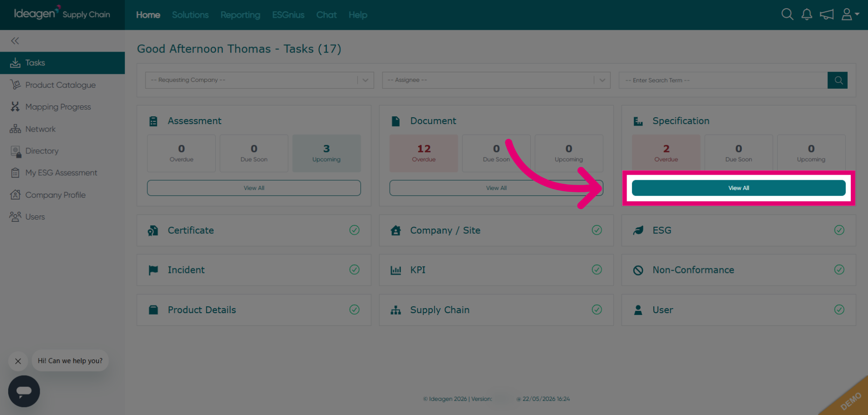Screen dimensions: 868x415
Task: Click the Non-Conformance check circle icon
Action: click(x=839, y=270)
